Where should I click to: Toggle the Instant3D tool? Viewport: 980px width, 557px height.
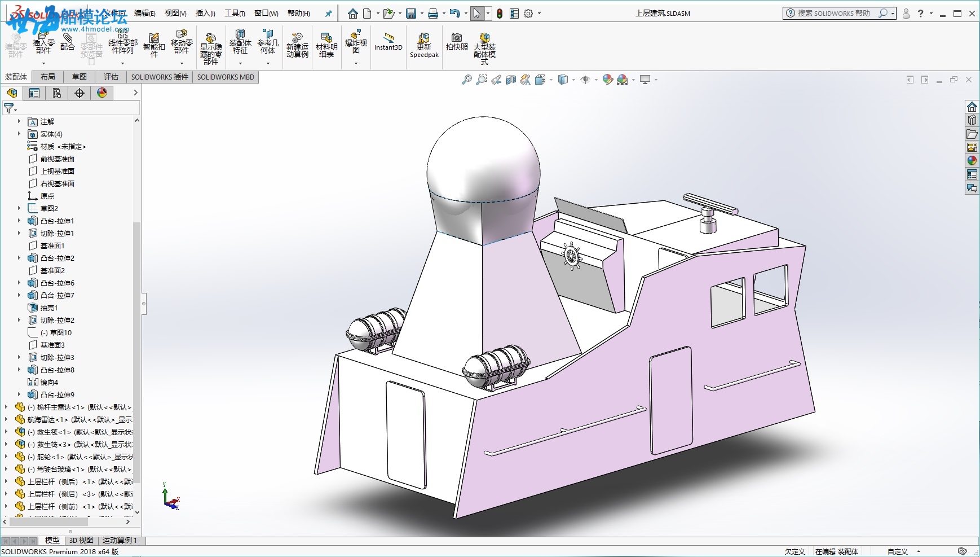coord(389,42)
